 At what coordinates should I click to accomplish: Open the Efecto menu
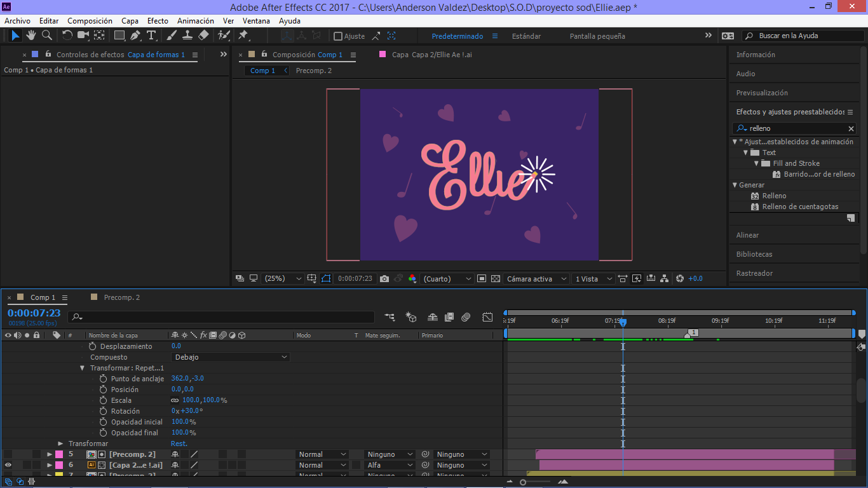click(x=158, y=21)
